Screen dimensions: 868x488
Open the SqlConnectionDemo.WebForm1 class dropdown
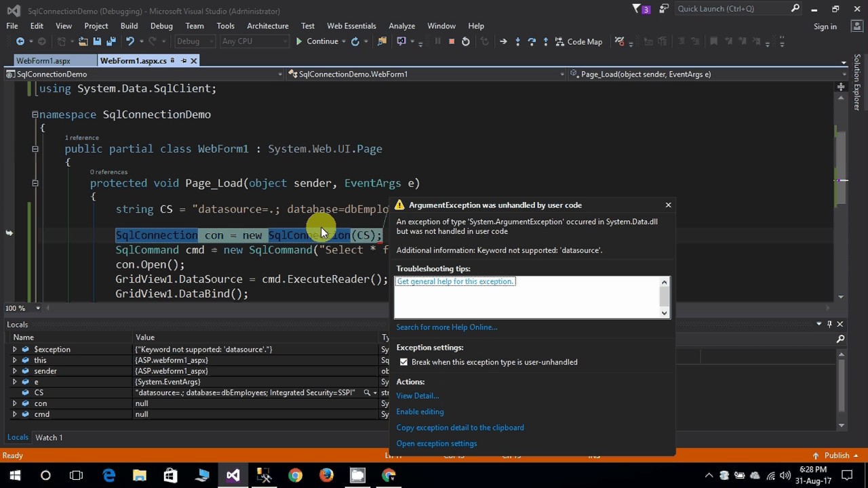tap(427, 74)
